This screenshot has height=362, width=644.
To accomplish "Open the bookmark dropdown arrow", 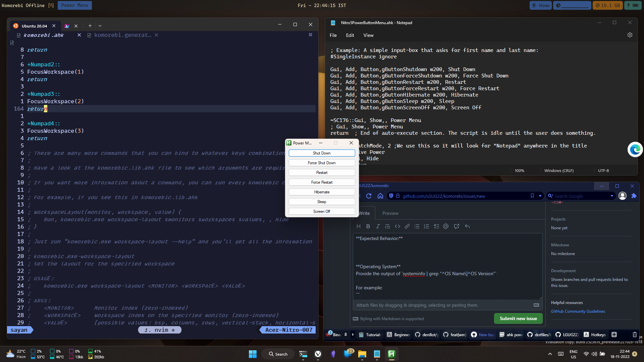I will click(540, 196).
